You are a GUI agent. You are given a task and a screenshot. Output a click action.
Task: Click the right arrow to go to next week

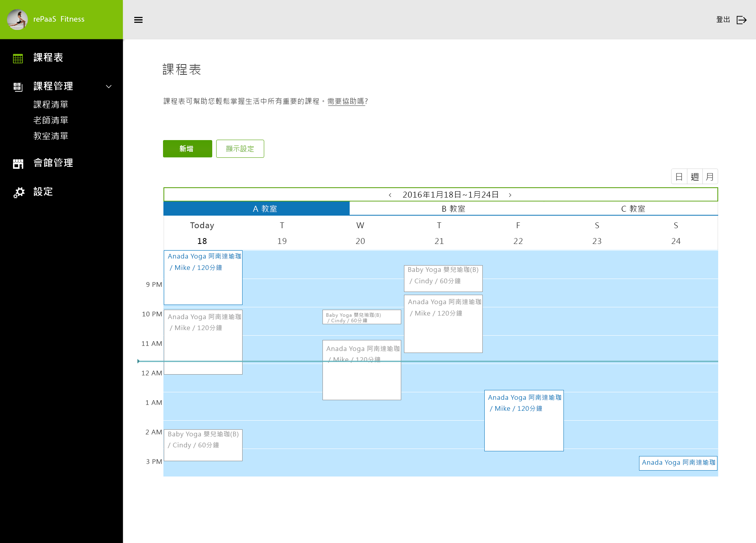click(510, 194)
